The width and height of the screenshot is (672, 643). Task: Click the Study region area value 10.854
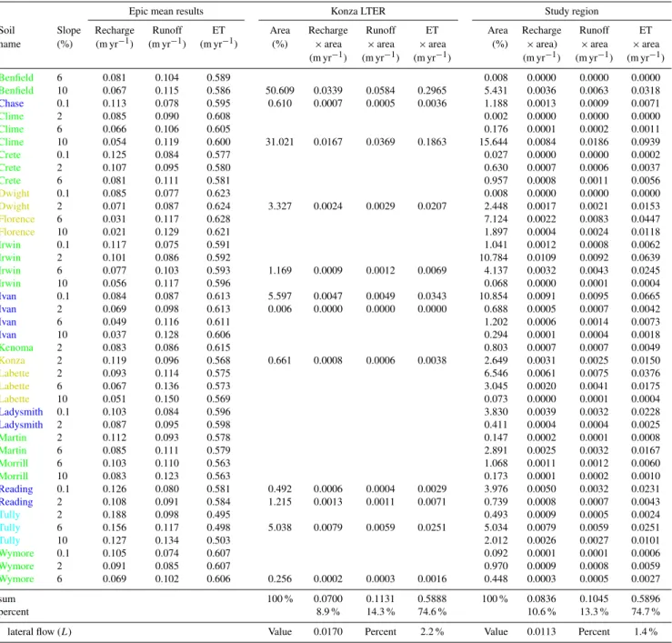point(493,296)
